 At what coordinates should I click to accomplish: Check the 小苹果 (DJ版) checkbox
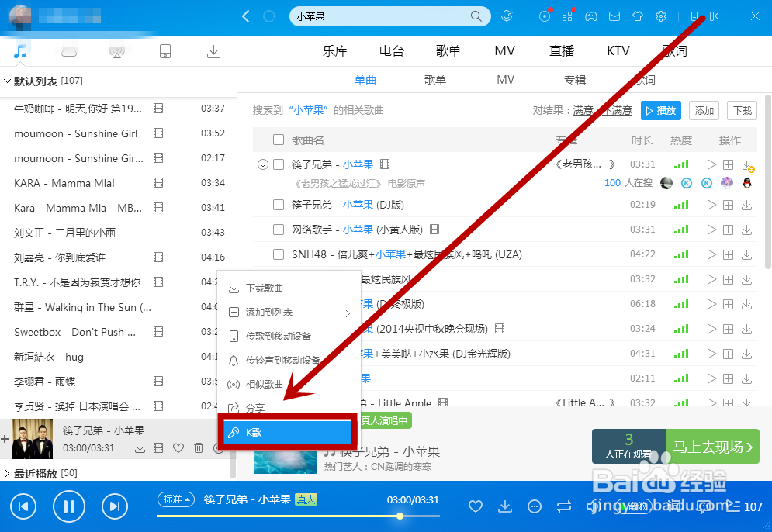[x=279, y=205]
